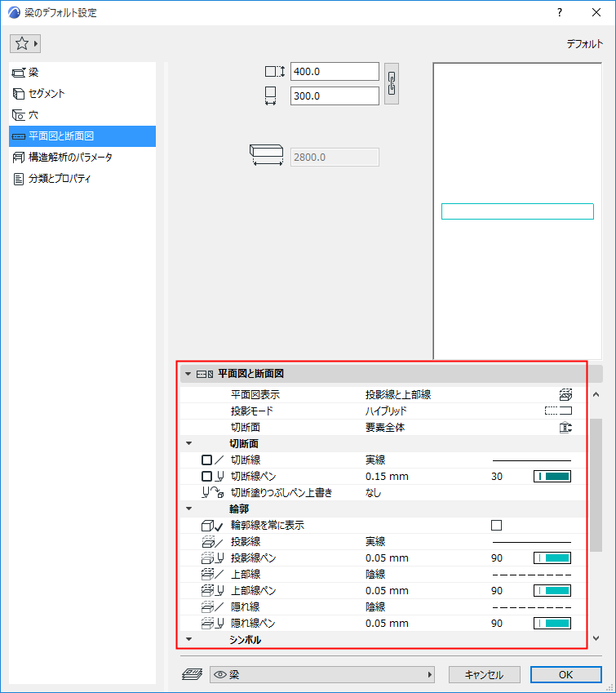Click the 穴 sidebar icon
The image size is (616, 693).
tap(19, 115)
